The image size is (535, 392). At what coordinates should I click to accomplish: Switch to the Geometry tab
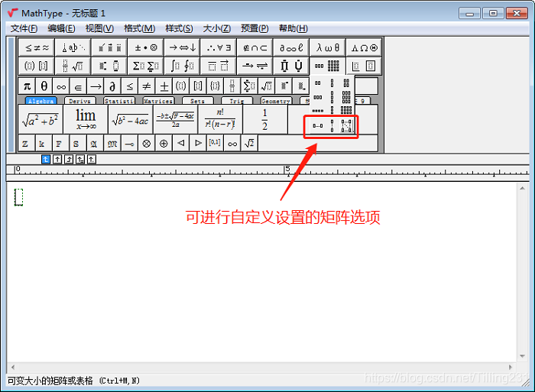pos(276,101)
